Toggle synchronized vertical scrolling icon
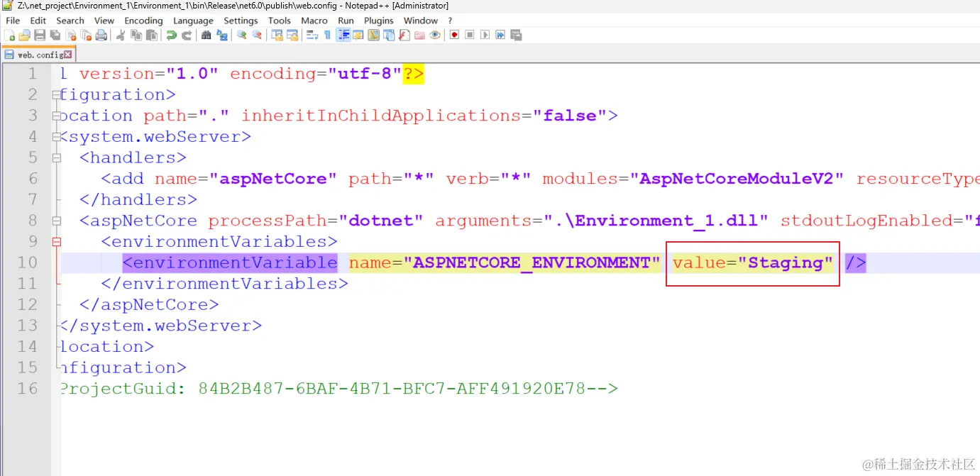980x476 pixels. [x=277, y=35]
